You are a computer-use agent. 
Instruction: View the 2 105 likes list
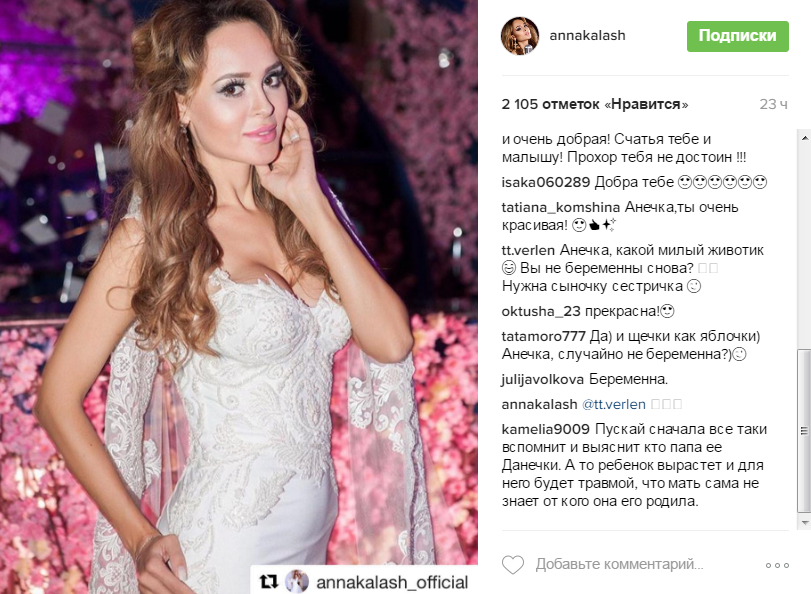tap(595, 105)
